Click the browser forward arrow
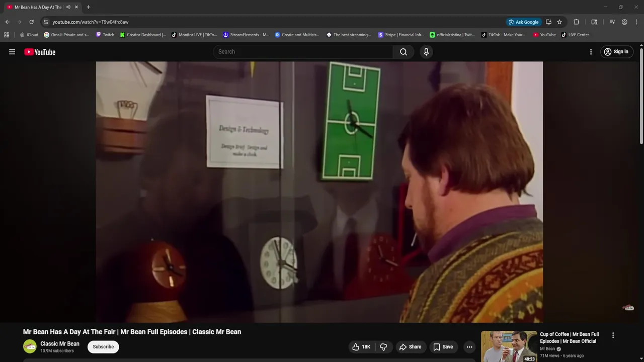 (19, 22)
